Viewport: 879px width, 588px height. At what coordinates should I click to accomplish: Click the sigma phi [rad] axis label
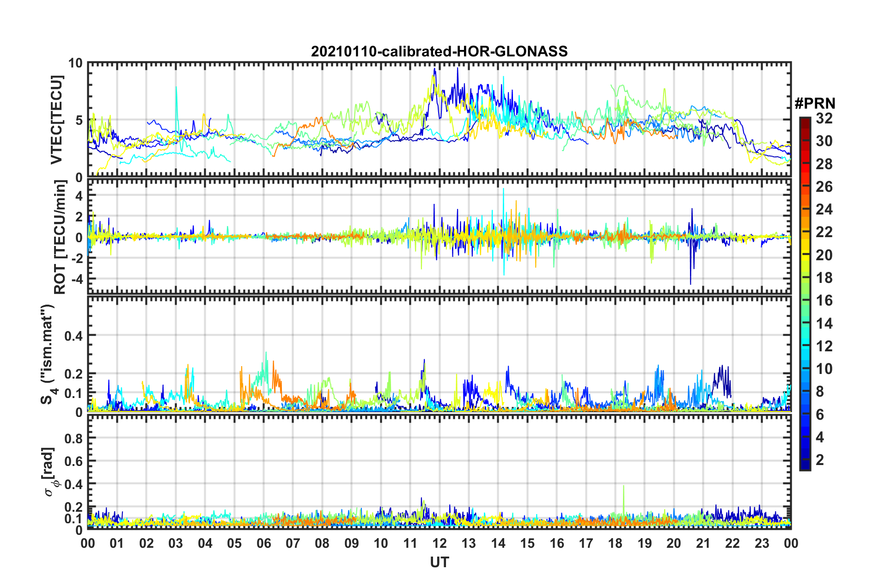tap(49, 472)
